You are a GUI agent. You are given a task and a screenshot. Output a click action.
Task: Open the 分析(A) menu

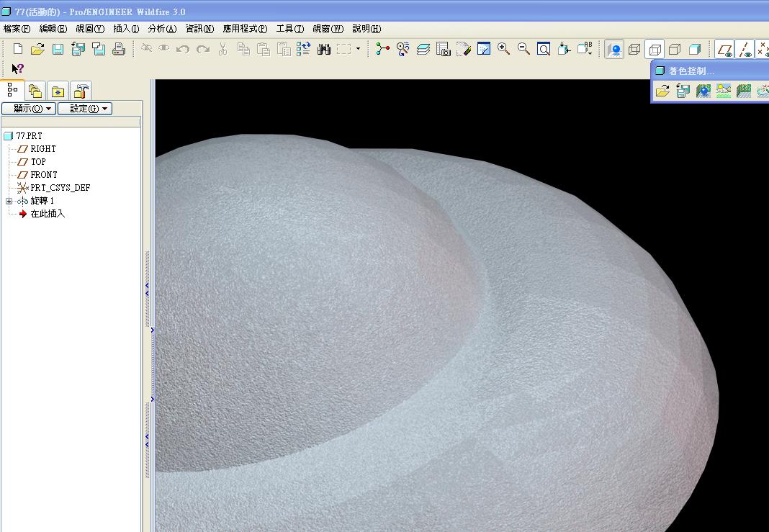click(x=162, y=29)
